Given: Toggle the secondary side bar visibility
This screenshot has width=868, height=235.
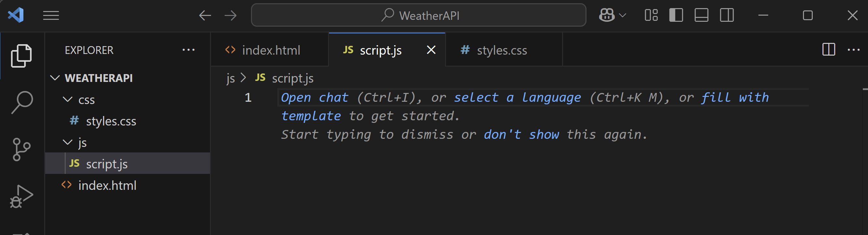Looking at the screenshot, I should (727, 16).
